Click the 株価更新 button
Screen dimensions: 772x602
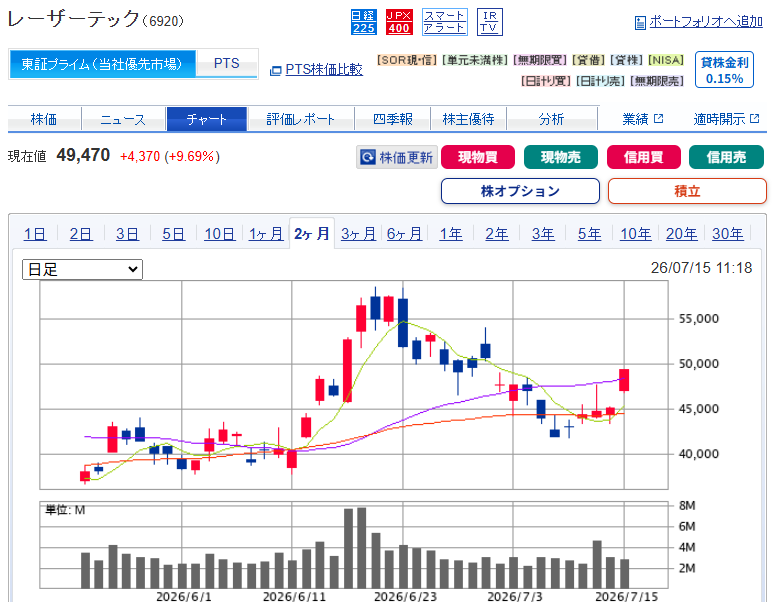point(397,158)
